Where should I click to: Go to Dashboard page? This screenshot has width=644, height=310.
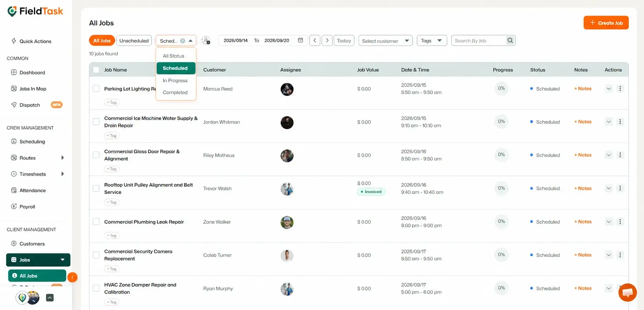coord(28,73)
